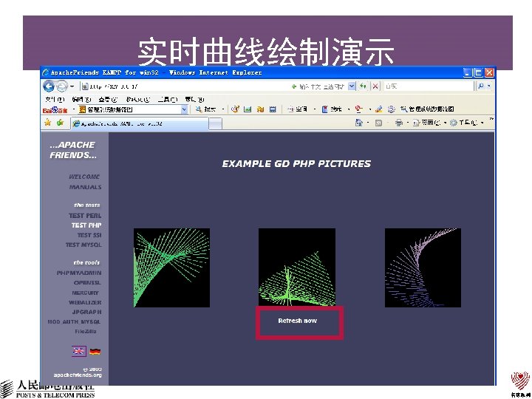532x399 pixels.
Task: Click the browser Forward arrow button
Action: point(61,86)
